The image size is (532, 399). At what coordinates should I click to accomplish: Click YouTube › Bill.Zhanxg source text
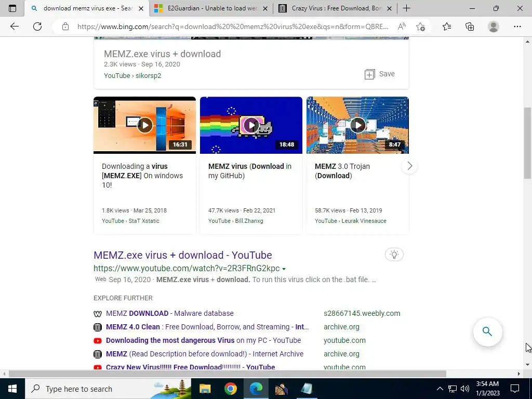pos(236,221)
